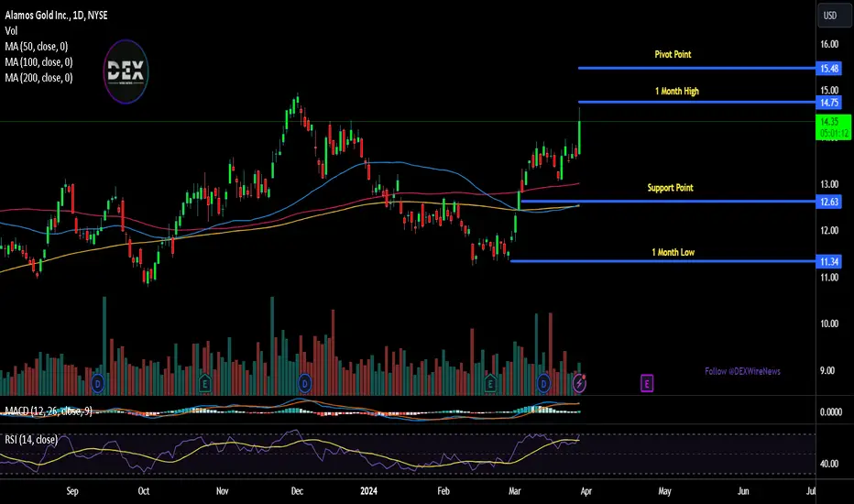Select the Support Point text label
The height and width of the screenshot is (504, 854).
pos(670,188)
